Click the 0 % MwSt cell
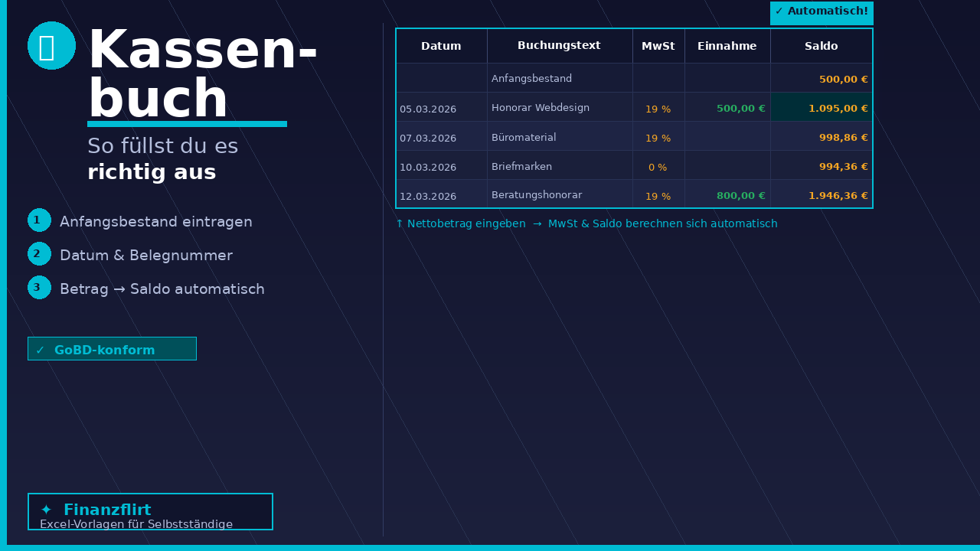Image resolution: width=980 pixels, height=551 pixels. point(658,166)
